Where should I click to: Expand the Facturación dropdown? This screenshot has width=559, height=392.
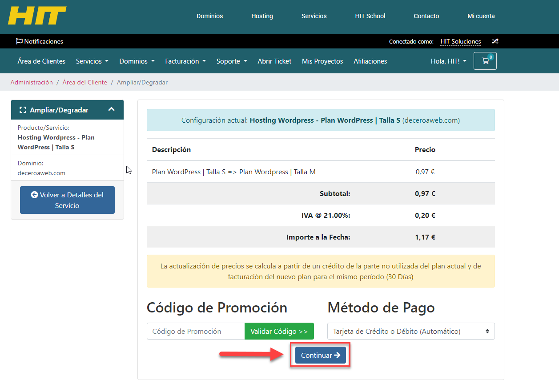pyautogui.click(x=185, y=61)
